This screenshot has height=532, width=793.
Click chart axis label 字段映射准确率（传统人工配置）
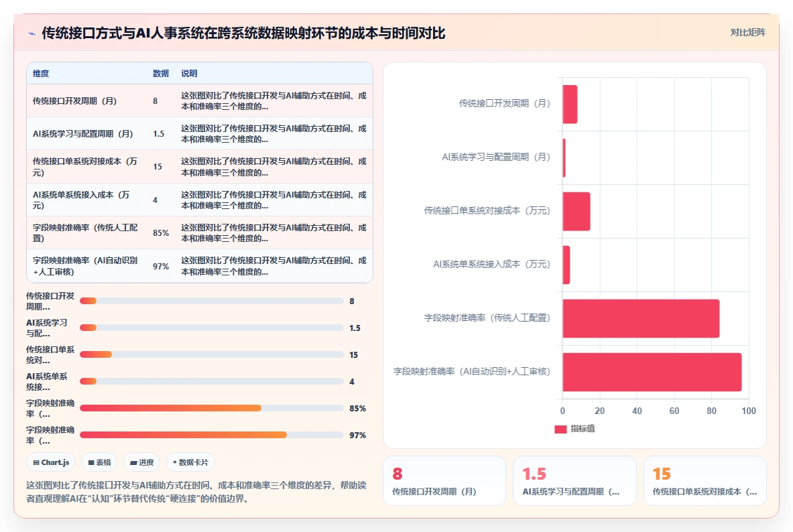point(487,318)
